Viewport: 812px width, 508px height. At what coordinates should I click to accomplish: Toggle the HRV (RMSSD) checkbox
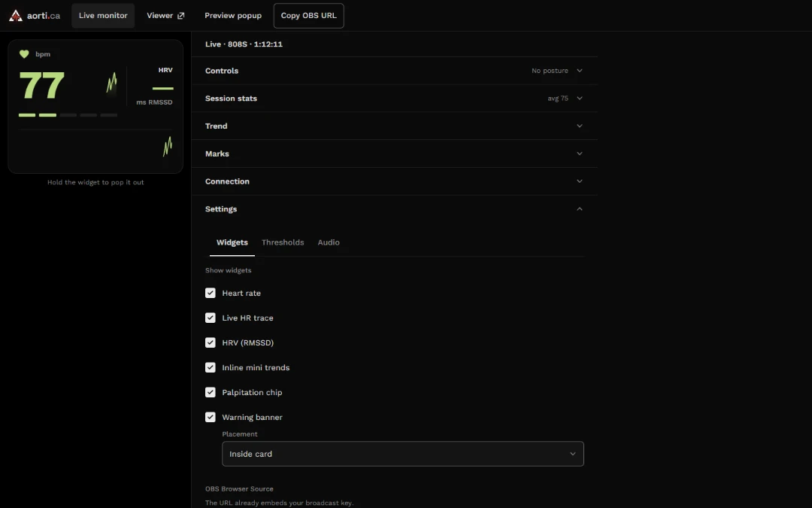pos(211,342)
